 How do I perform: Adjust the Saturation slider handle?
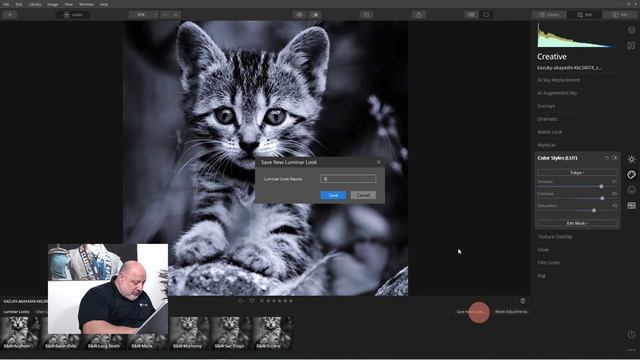click(x=594, y=211)
